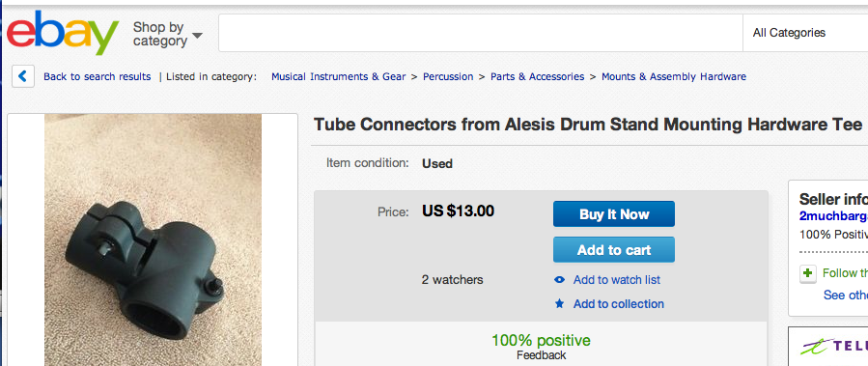Click in the eBay search field

(481, 33)
